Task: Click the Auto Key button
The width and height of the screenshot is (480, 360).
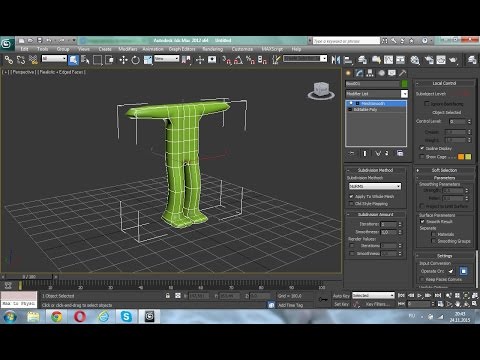Action: coord(341,296)
